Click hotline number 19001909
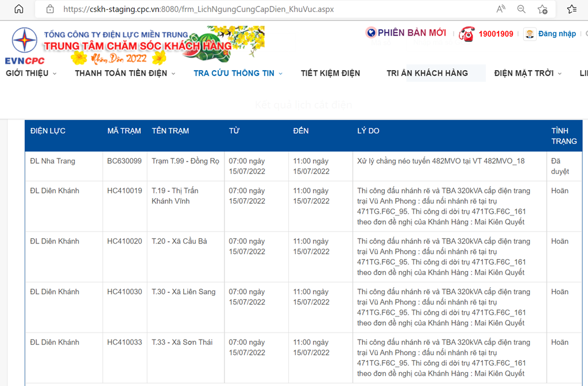This screenshot has height=386, width=588. click(x=496, y=34)
